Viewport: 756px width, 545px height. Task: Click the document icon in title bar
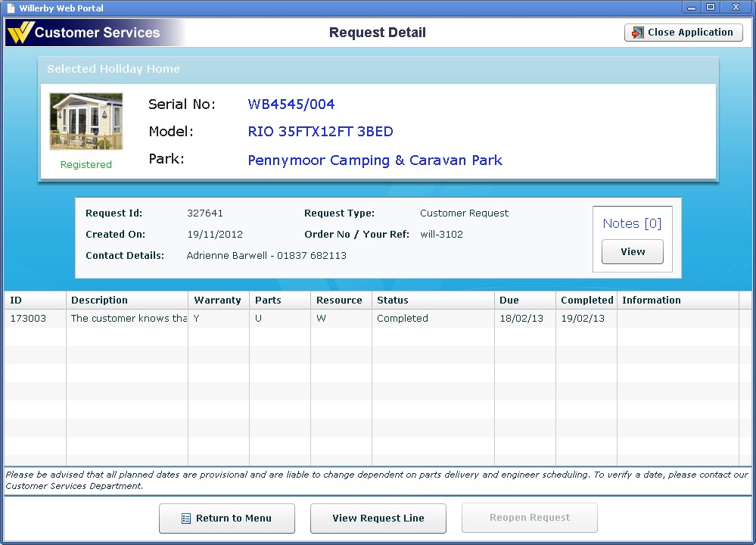coord(11,8)
